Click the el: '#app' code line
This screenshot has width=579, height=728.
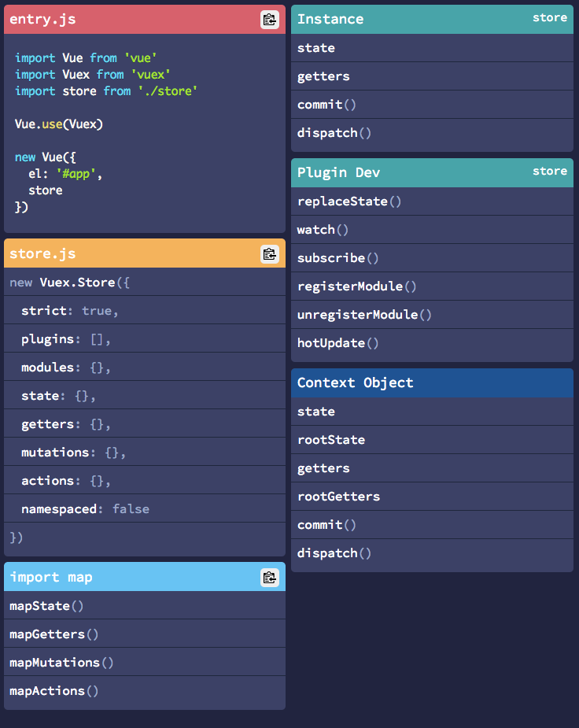click(x=65, y=174)
